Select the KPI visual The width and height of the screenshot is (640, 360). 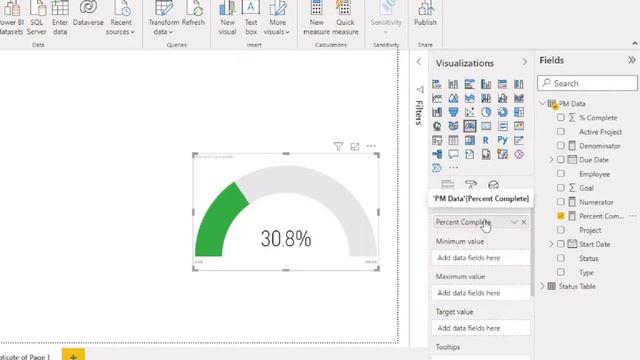click(519, 126)
